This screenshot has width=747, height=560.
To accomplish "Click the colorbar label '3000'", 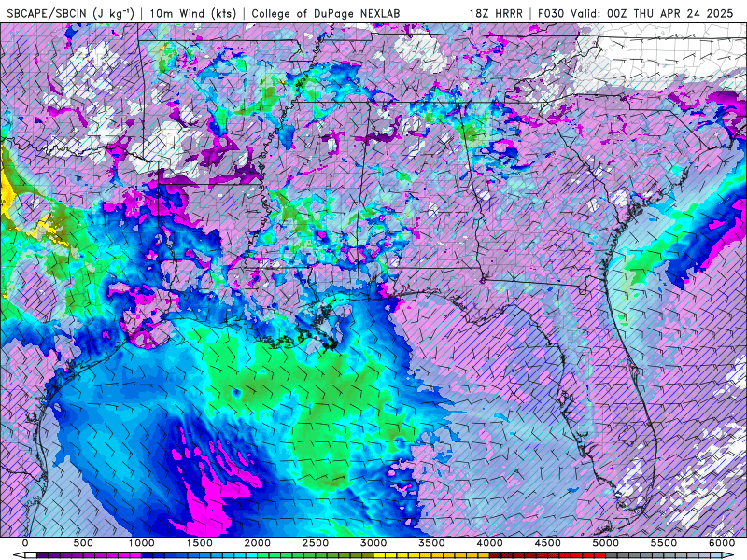I will coord(373,543).
